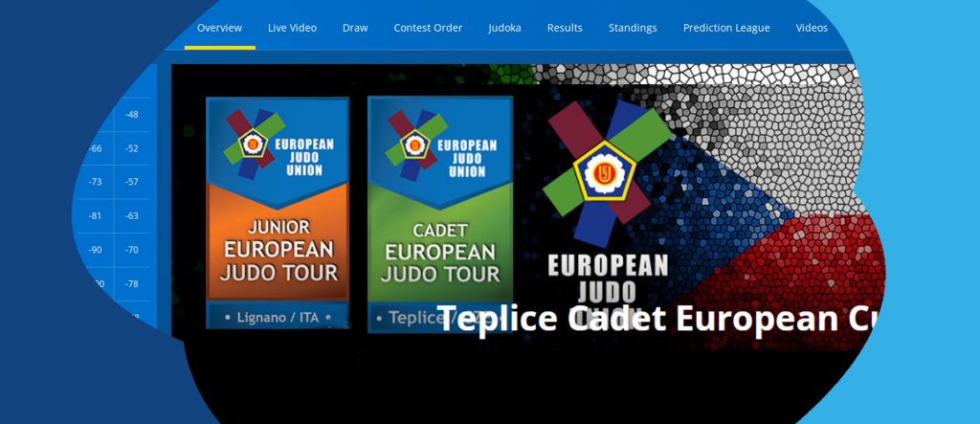Switch to the Live Video tab
Screen dimensions: 980x424
pos(292,28)
